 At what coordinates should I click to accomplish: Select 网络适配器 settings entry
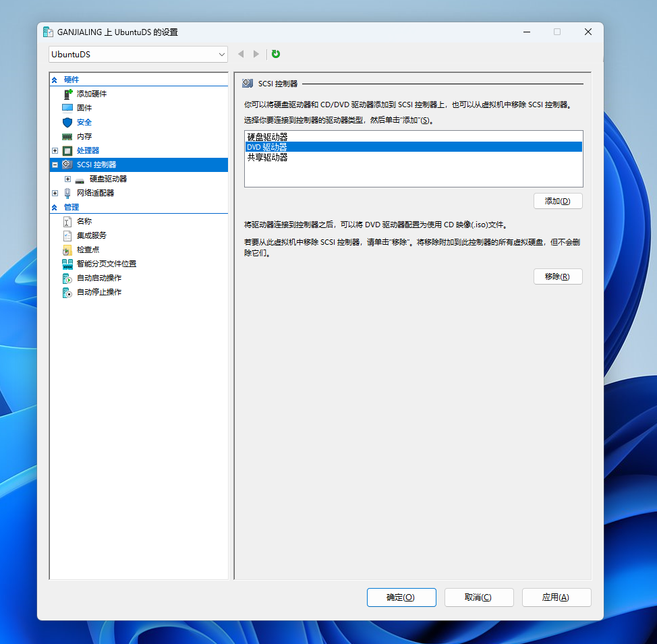pos(96,193)
